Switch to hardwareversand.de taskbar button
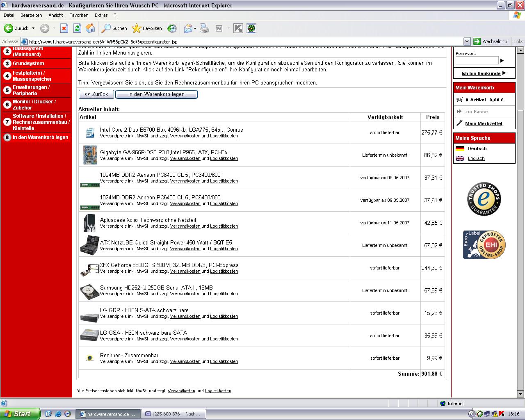525x420 pixels. [108, 414]
